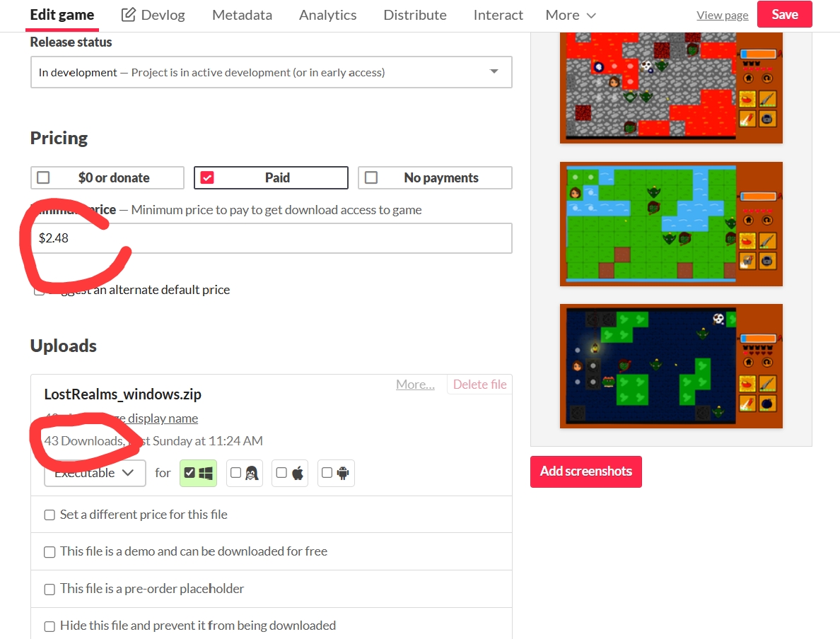This screenshot has width=840, height=639.
Task: Click the Windows platform icon
Action: (206, 474)
